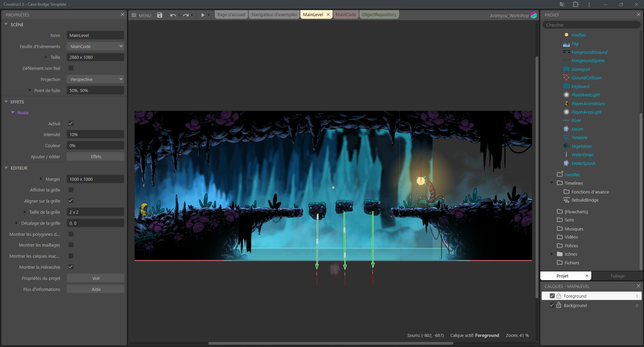The width and height of the screenshot is (644, 347).
Task: Toggle Montrer les polygones checkbox
Action: tap(71, 234)
